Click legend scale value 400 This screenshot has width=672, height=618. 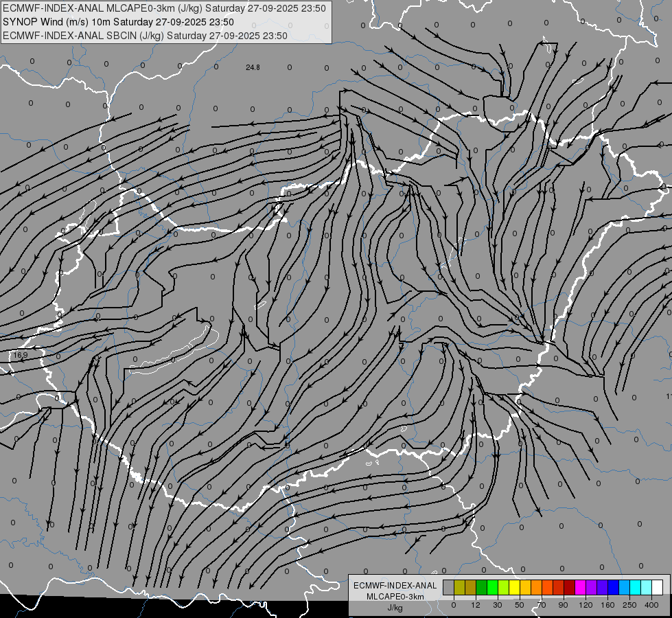(x=651, y=605)
